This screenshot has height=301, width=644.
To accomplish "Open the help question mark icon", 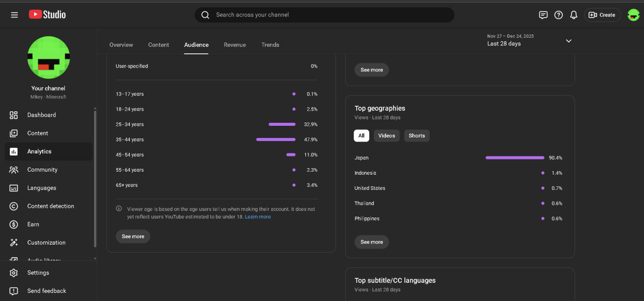I will pos(558,15).
